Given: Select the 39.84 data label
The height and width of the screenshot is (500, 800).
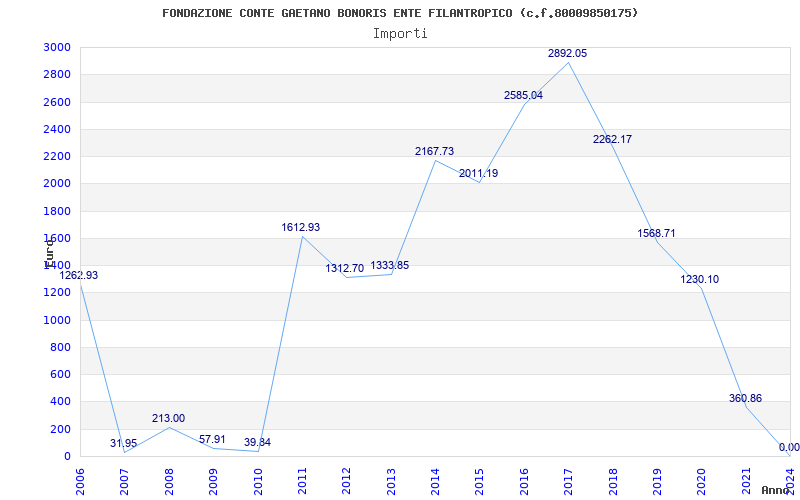Looking at the screenshot, I should [257, 443].
